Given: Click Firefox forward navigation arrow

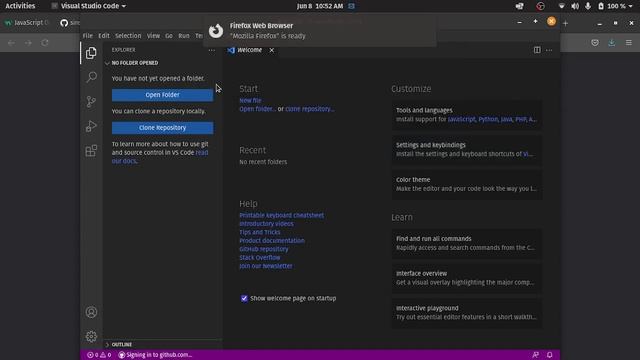Looking at the screenshot, I should (28, 42).
